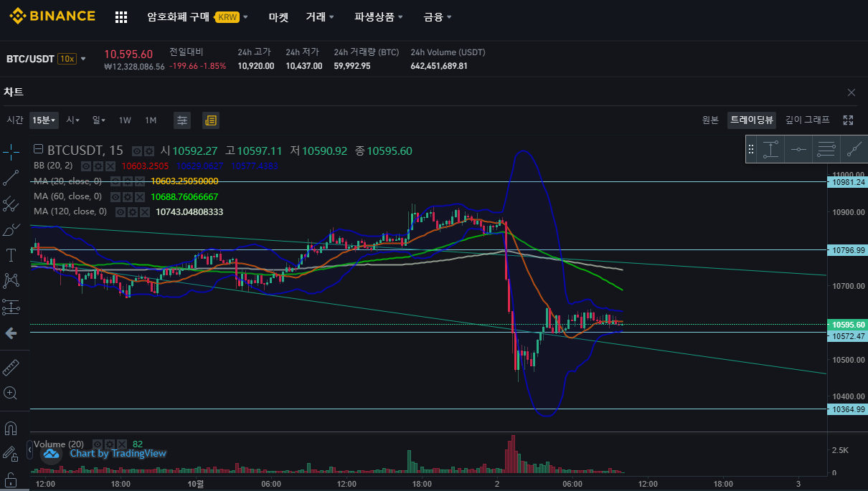Open the 시 (hour) interval dropdown

pos(72,120)
